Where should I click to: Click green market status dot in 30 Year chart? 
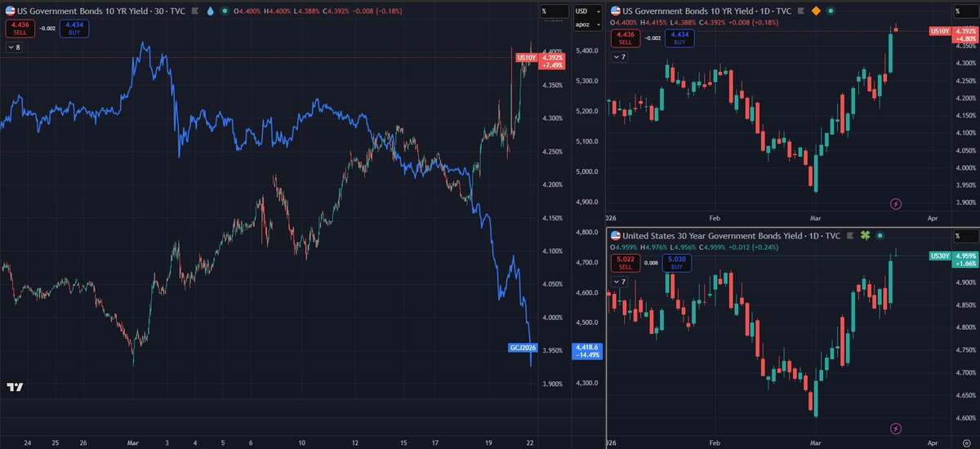[x=879, y=236]
